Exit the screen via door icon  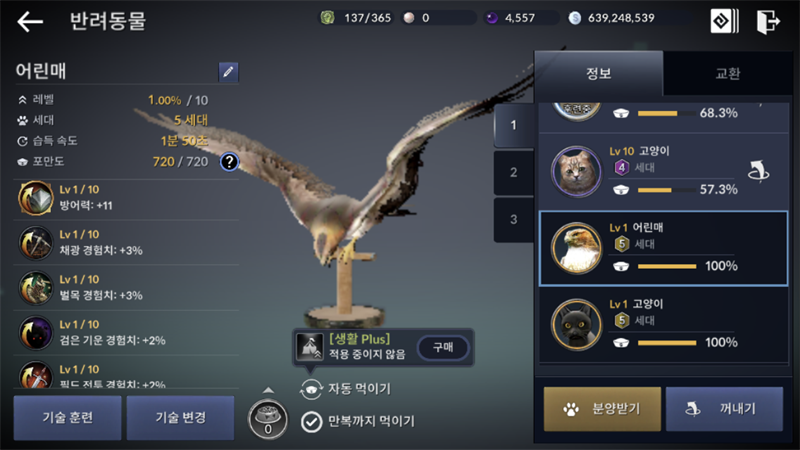tap(768, 21)
